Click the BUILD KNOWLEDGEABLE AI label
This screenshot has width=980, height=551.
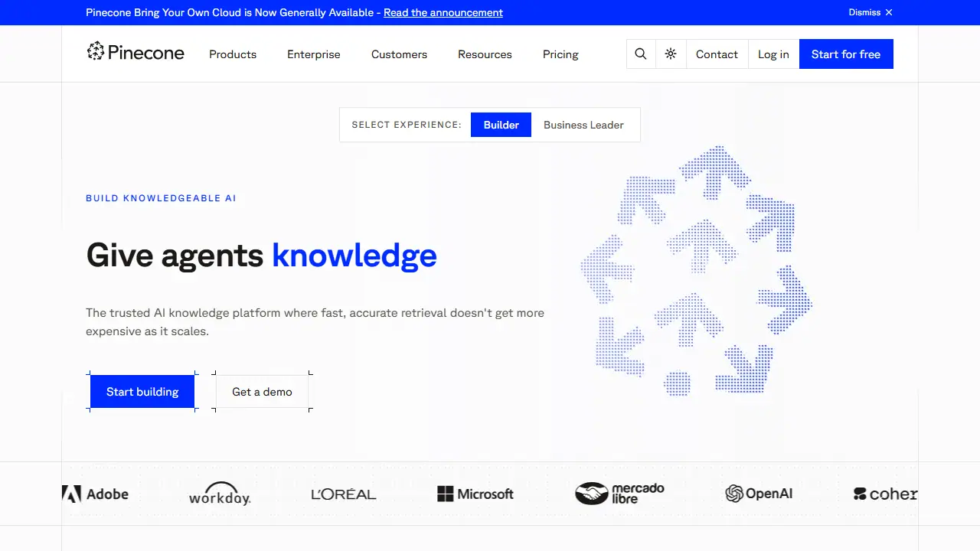click(161, 198)
